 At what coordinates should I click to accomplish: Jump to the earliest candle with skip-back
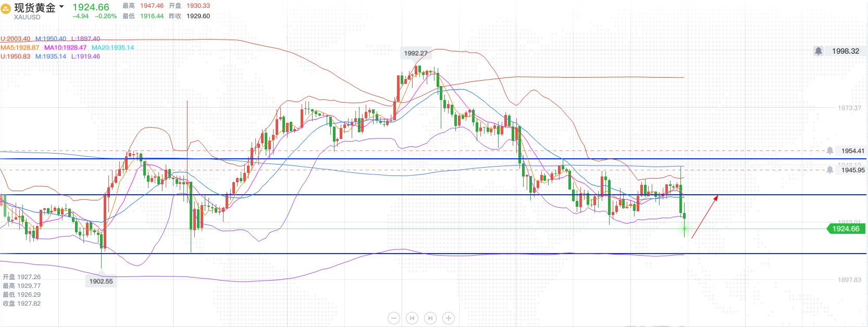412,318
